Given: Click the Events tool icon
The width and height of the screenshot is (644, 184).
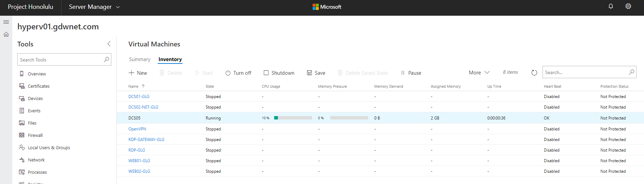Looking at the screenshot, I should [22, 111].
